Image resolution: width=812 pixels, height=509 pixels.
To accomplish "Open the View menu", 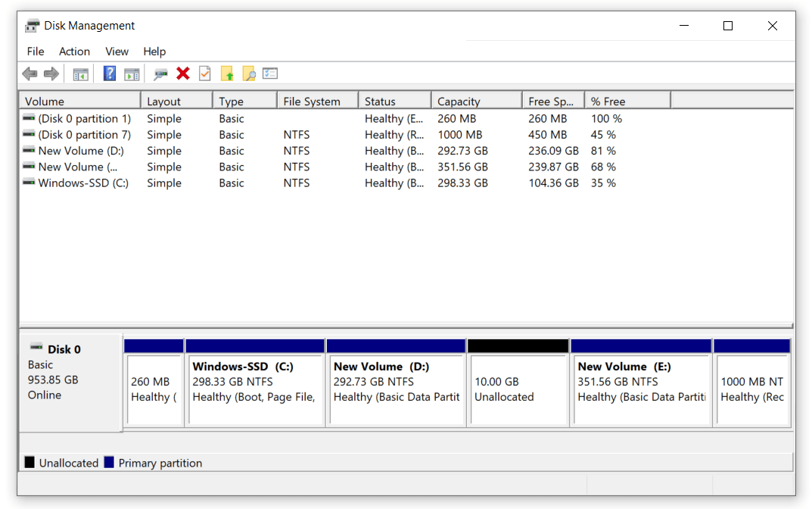I will (117, 52).
